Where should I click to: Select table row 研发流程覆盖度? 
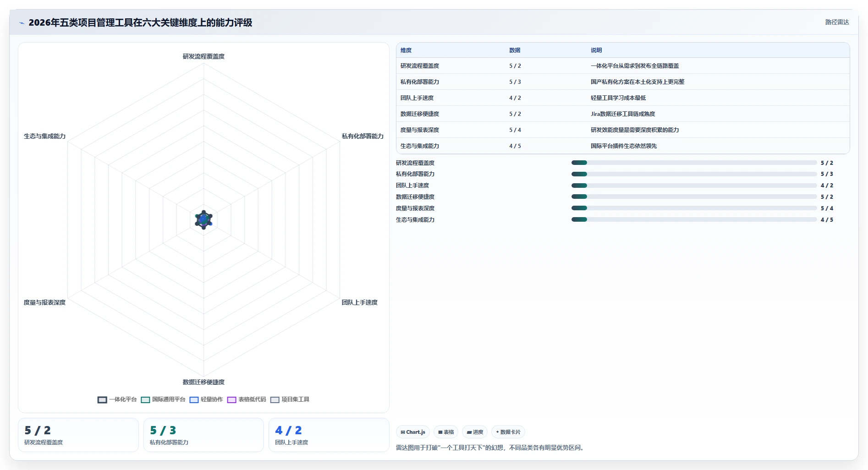pyautogui.click(x=623, y=66)
